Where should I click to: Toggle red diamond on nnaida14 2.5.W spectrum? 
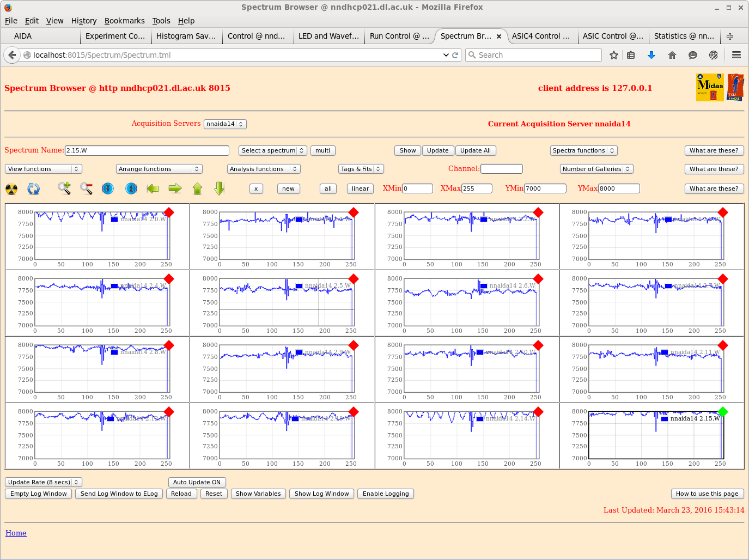(x=354, y=279)
